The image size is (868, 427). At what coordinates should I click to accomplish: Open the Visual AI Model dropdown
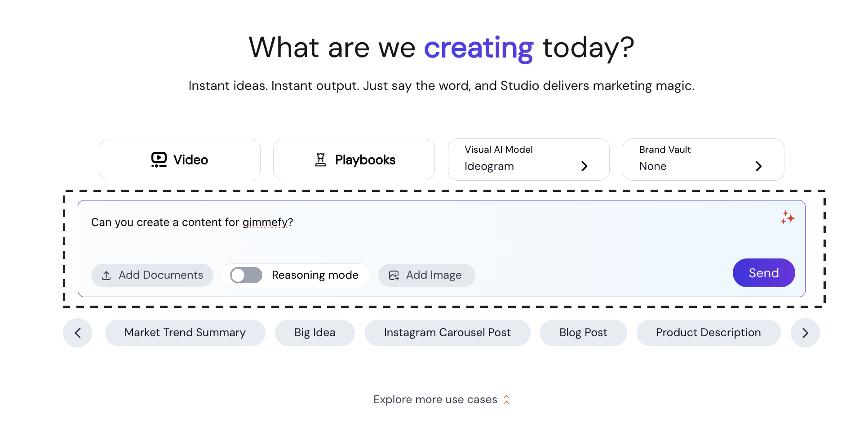[528, 160]
